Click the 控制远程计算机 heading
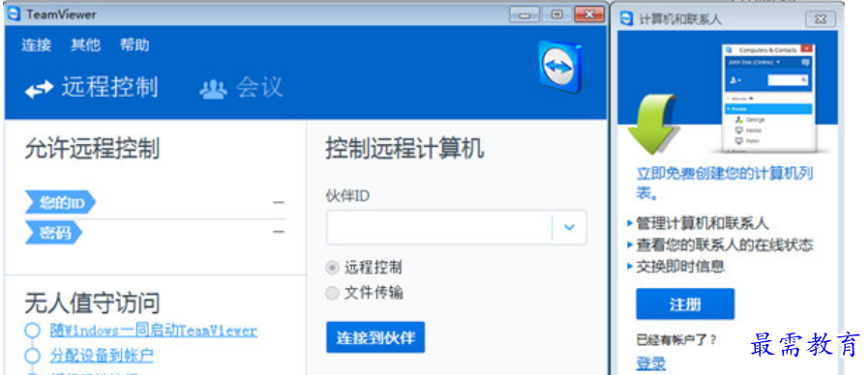The image size is (868, 375). (404, 150)
